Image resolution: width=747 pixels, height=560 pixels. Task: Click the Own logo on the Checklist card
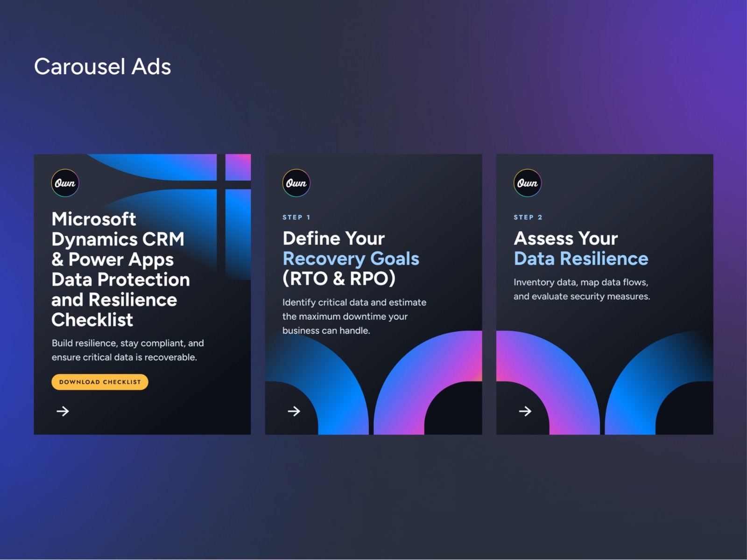(x=65, y=183)
